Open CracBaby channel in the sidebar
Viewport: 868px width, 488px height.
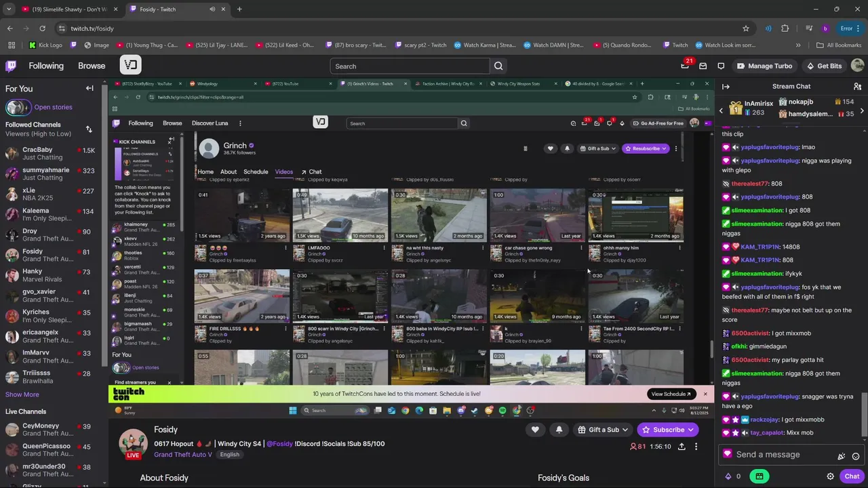point(51,153)
